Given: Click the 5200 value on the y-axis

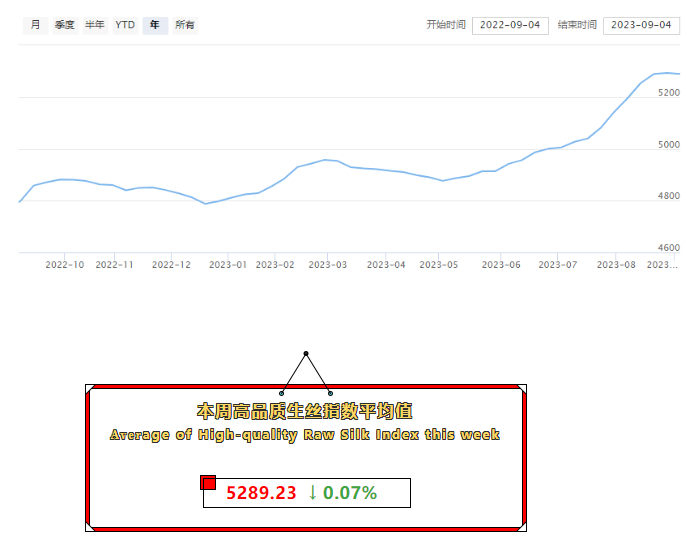Looking at the screenshot, I should pyautogui.click(x=669, y=92).
